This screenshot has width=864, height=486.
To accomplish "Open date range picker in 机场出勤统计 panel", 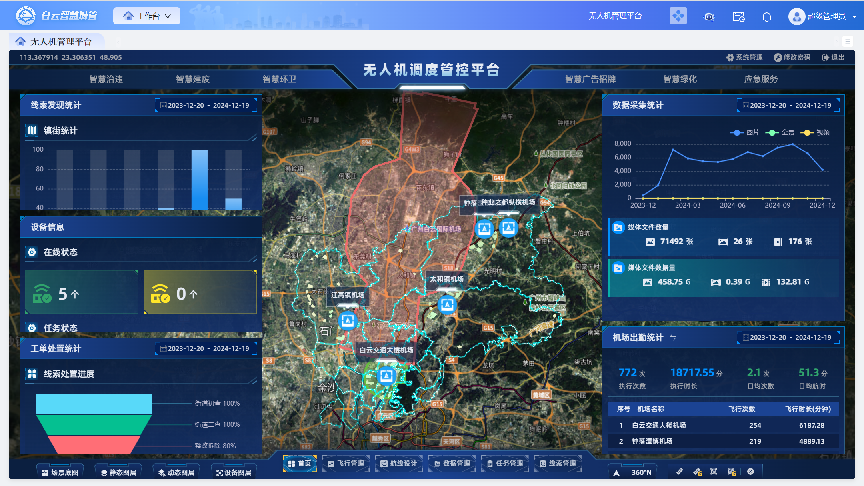I will [785, 339].
